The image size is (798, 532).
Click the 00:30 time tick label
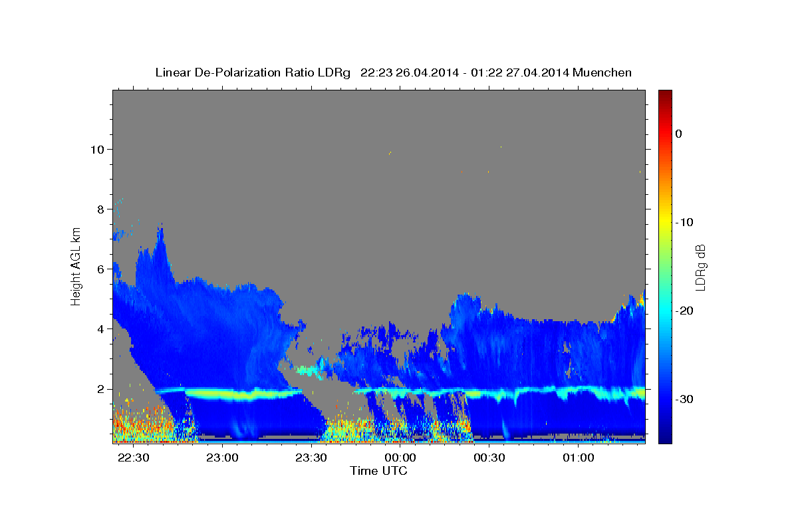click(x=489, y=458)
